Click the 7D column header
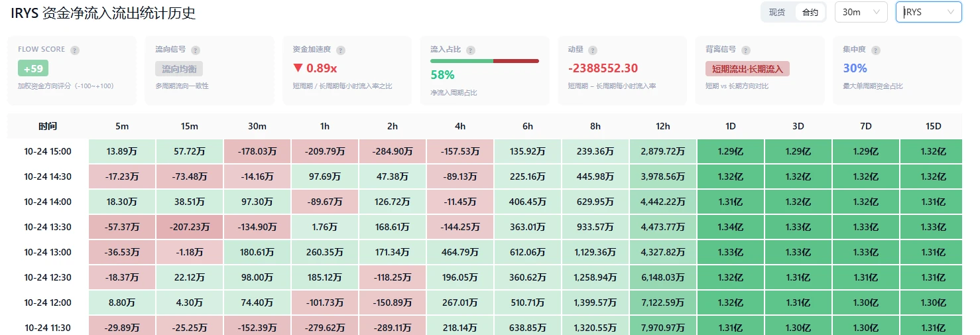Screen dimensions: 980x335 [x=866, y=126]
